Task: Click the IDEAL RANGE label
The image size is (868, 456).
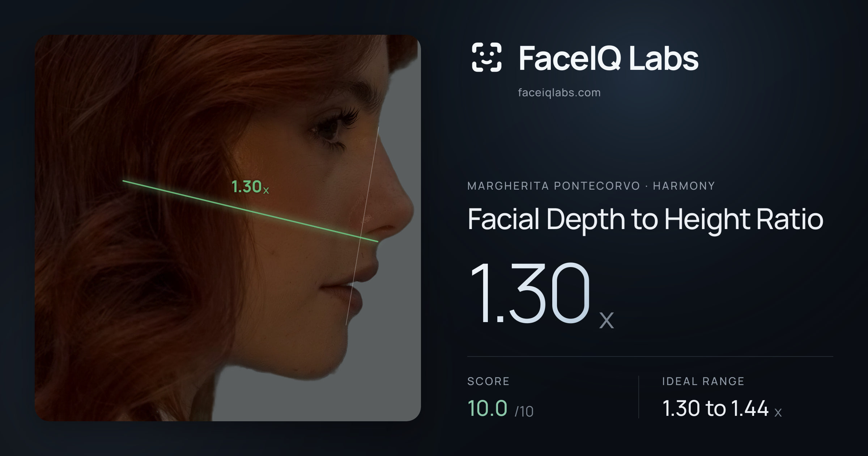Action: click(x=703, y=381)
